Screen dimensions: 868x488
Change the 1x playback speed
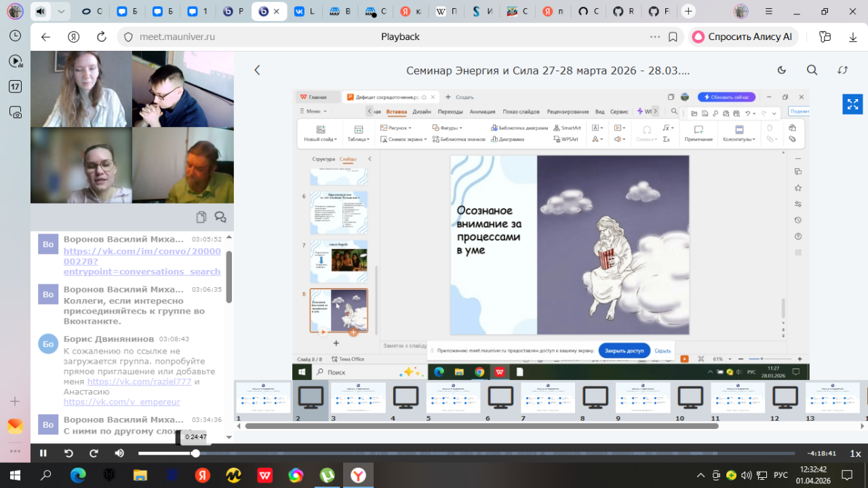[855, 453]
